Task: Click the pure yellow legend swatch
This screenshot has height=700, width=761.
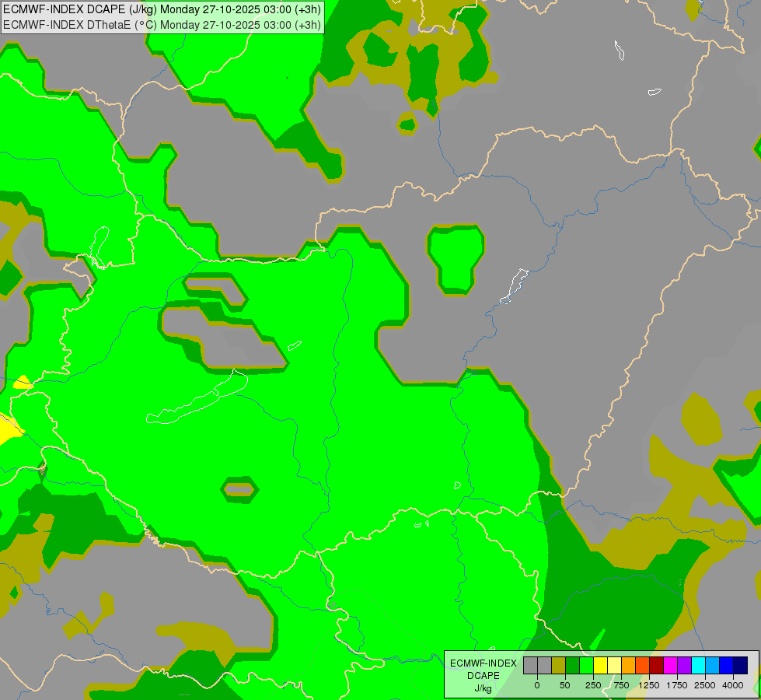Action: [601, 665]
